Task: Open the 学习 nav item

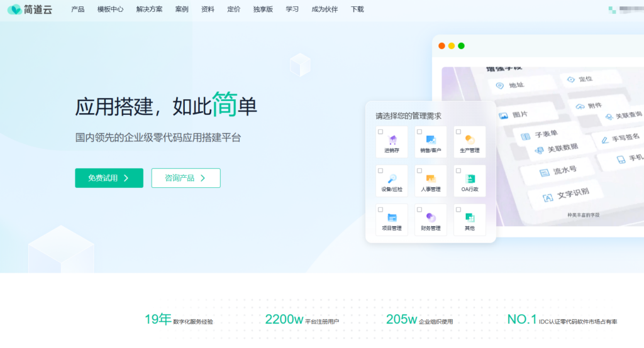Action: 292,9
